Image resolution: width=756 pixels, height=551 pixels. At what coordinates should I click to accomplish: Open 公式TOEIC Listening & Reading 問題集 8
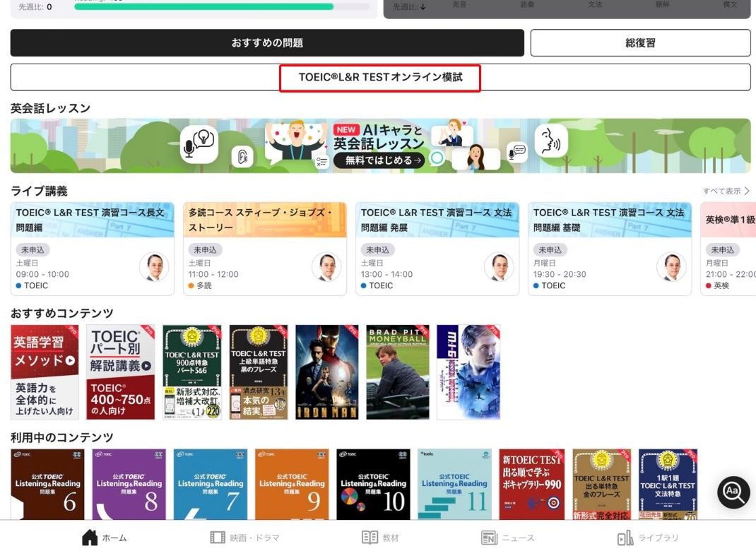129,484
